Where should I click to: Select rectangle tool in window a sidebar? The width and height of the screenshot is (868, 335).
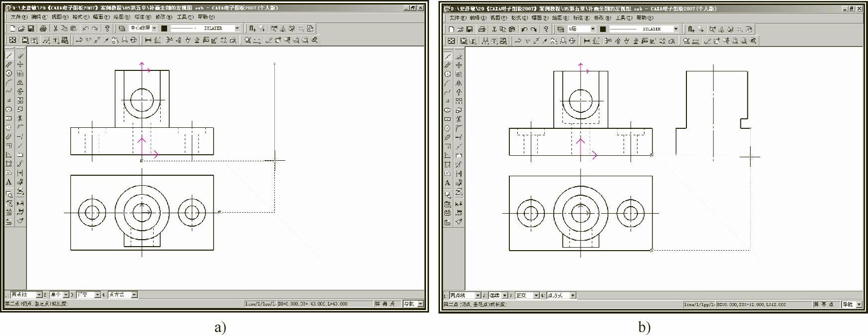9,118
